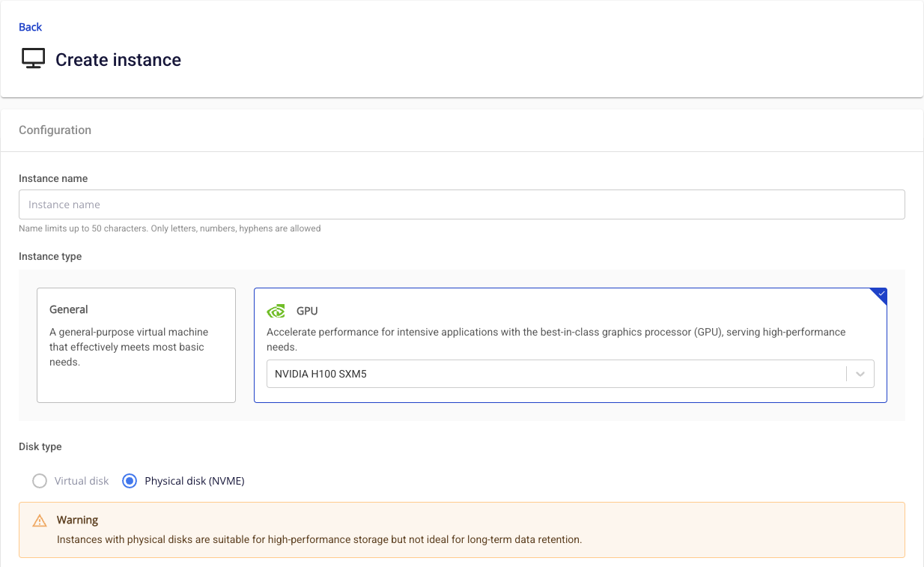This screenshot has height=567, width=924.
Task: Click the Create instance heading text
Action: pyautogui.click(x=118, y=60)
